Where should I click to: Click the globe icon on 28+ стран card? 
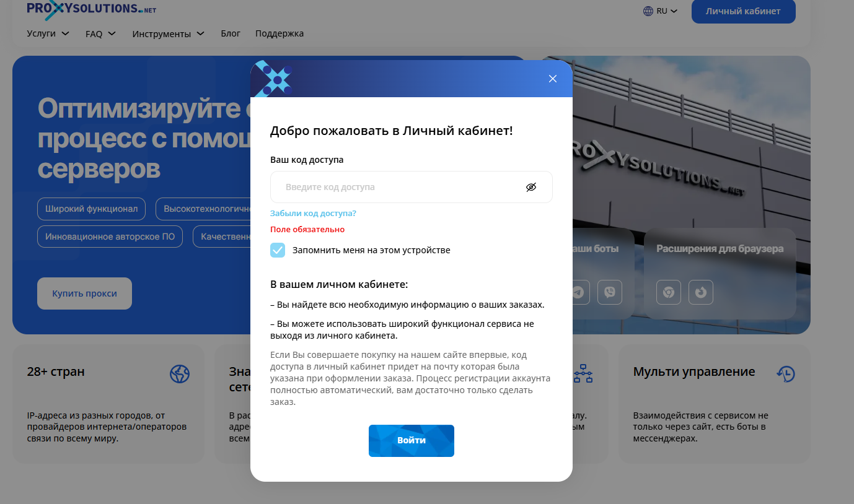click(x=180, y=373)
